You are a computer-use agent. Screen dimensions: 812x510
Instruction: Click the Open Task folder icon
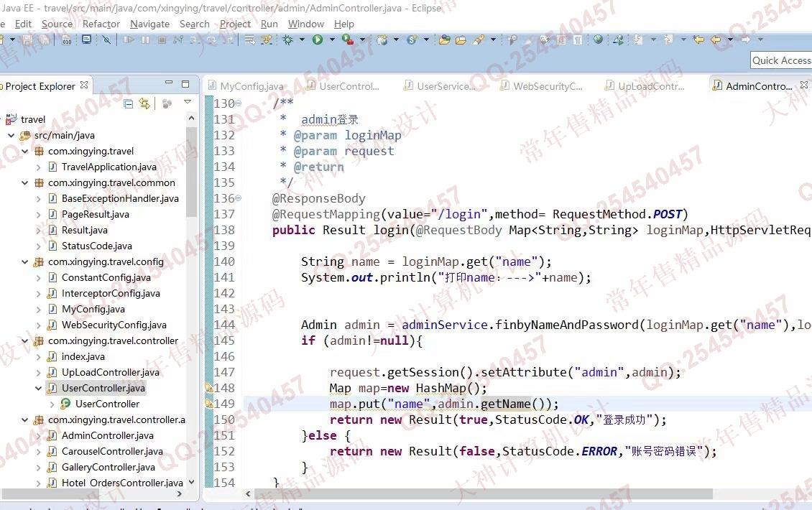pos(461,40)
